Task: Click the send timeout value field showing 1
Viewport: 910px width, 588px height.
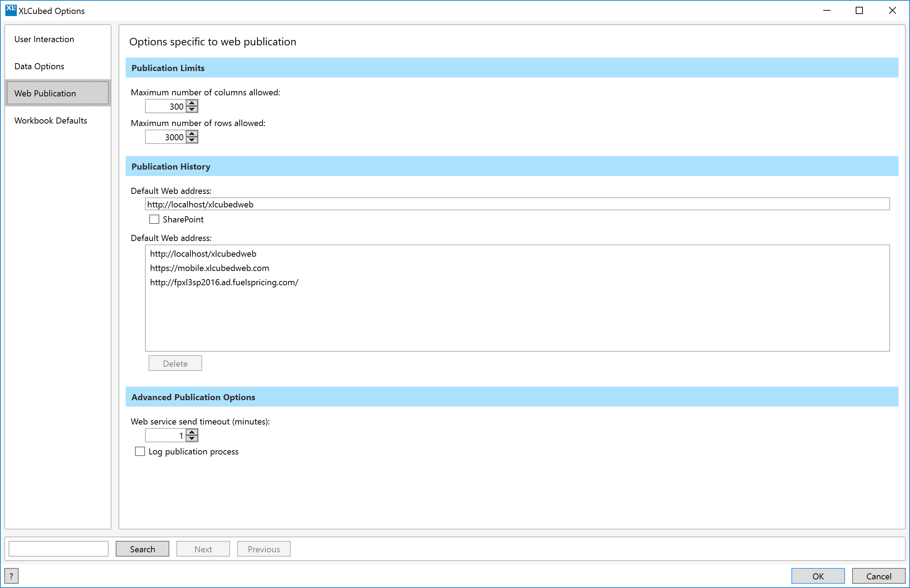Action: click(x=166, y=435)
